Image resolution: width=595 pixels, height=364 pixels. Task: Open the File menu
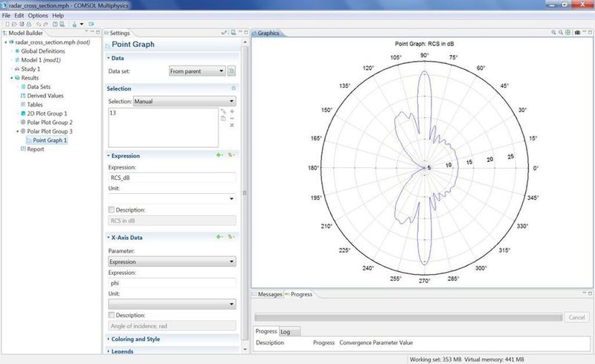(x=6, y=16)
